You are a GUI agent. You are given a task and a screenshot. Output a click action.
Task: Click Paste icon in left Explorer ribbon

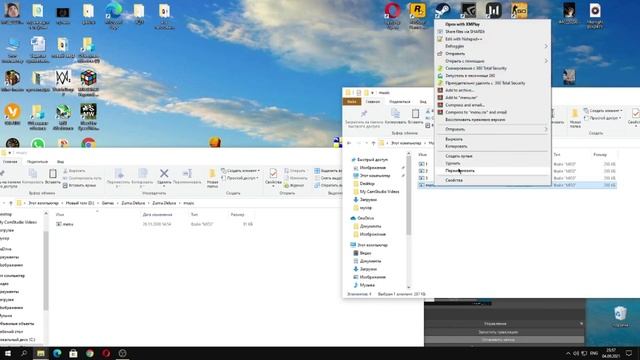[x=53, y=173]
